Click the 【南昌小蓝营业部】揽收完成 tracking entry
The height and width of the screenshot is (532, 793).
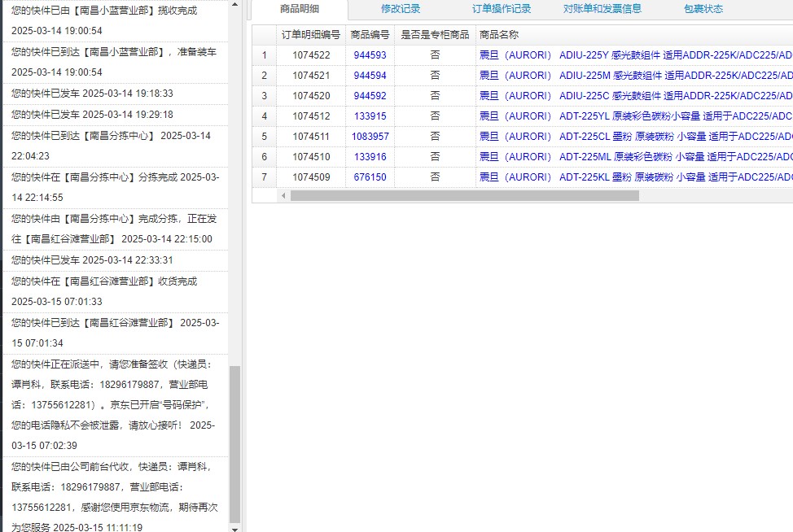point(116,20)
